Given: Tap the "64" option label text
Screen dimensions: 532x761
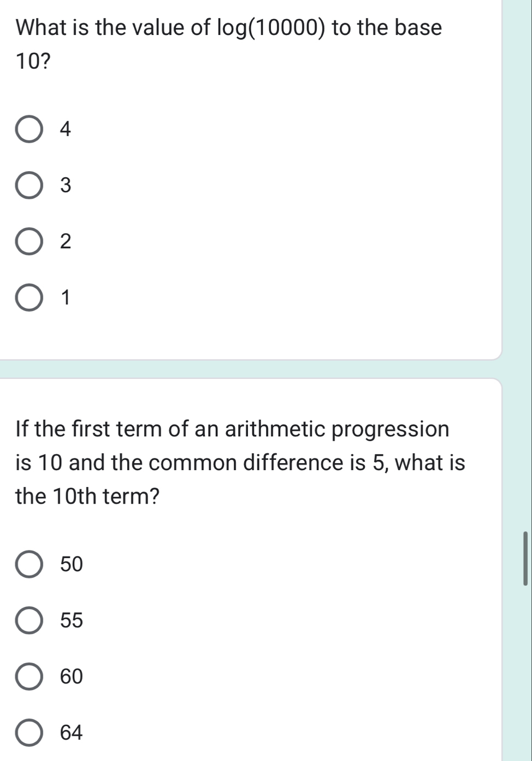Looking at the screenshot, I should 72,733.
